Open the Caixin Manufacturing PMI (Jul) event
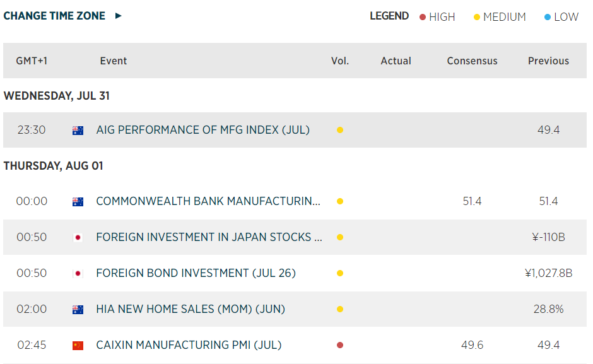The width and height of the screenshot is (593, 364). (189, 345)
